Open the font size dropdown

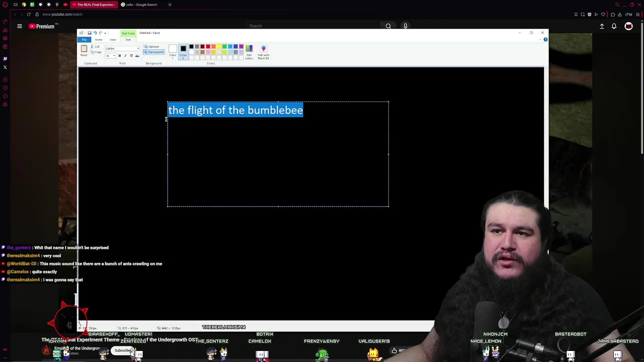pyautogui.click(x=114, y=56)
